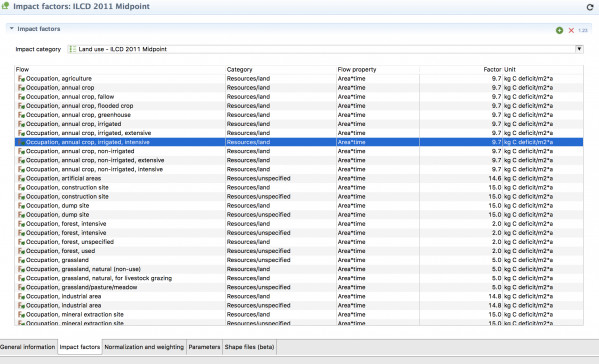Select Occupation, grassland, natural, for livestock grazing

point(299,278)
